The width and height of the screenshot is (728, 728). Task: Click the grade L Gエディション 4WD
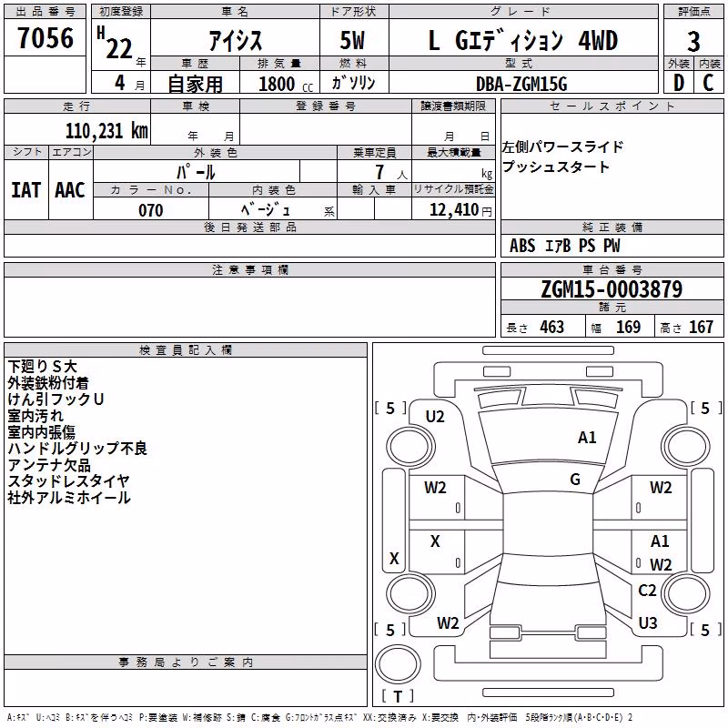523,41
